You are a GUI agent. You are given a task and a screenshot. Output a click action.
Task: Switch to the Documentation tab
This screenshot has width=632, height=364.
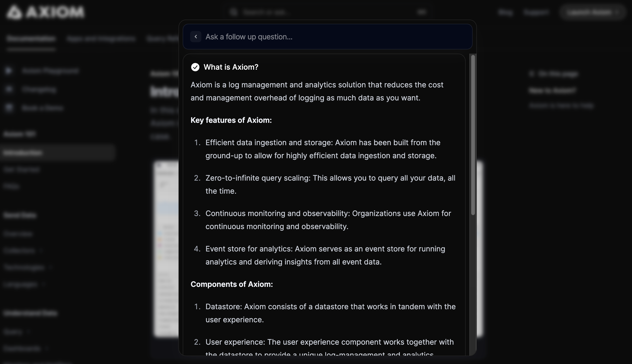click(x=31, y=38)
